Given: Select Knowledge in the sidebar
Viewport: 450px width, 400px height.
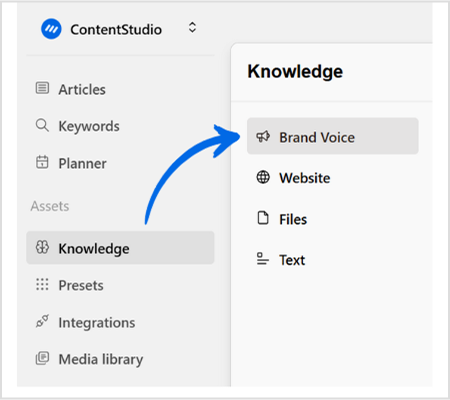Looking at the screenshot, I should click(120, 248).
